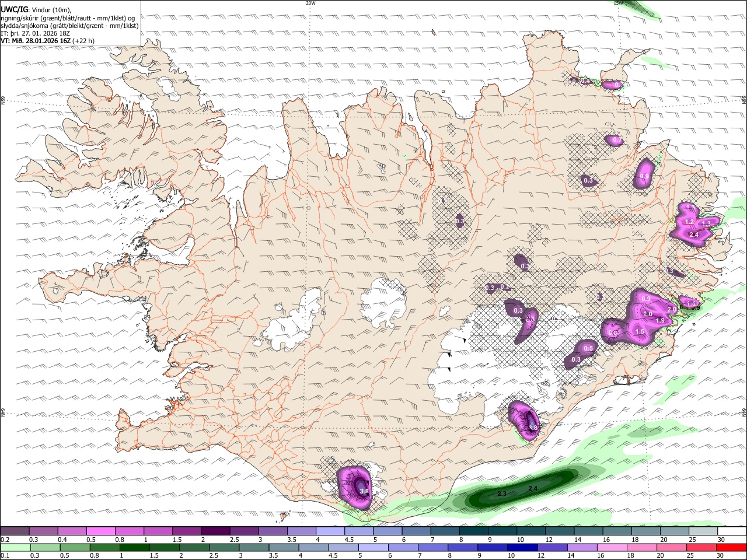This screenshot has width=747, height=560.
Task: Pick the white 30 swatch in upper scale
Action: [732, 531]
